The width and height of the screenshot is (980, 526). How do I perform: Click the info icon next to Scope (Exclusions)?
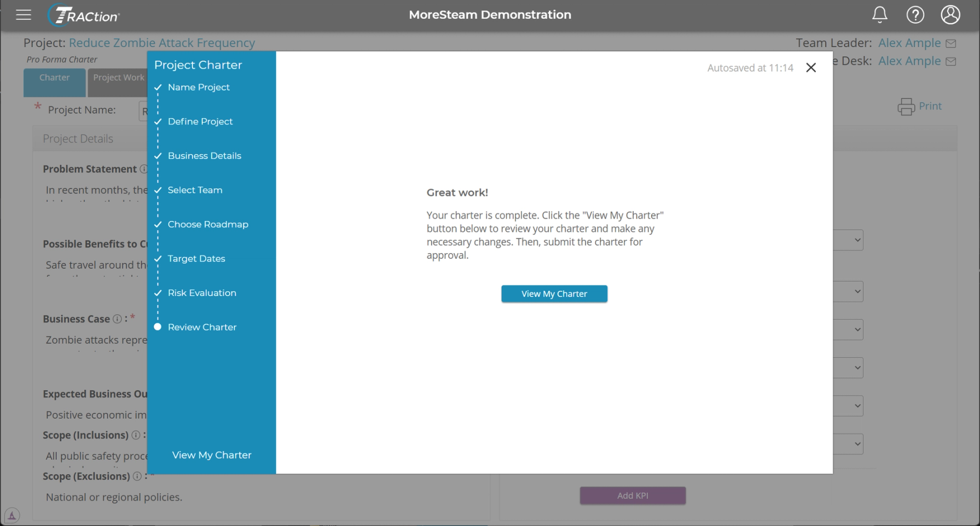pyautogui.click(x=137, y=476)
